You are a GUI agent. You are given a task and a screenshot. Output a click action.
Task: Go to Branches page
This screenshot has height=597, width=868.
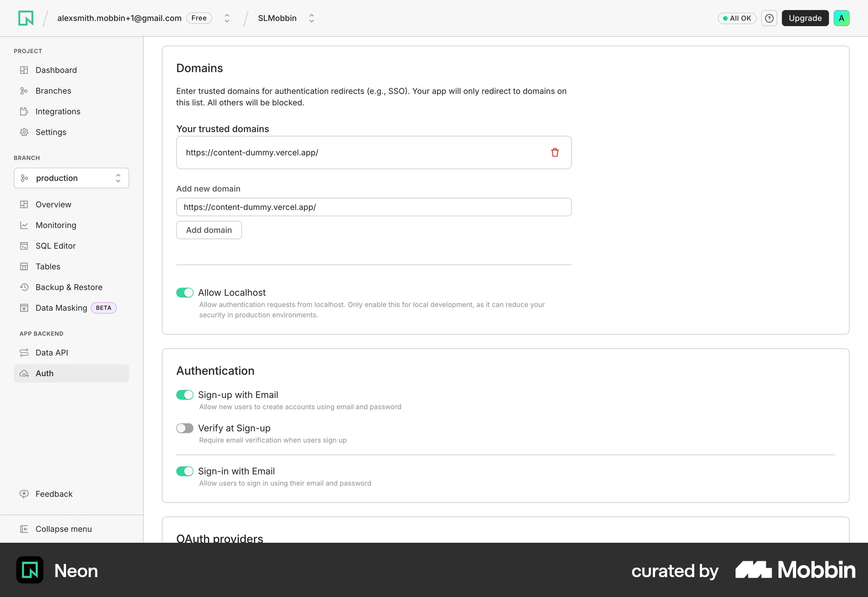[x=71, y=91]
